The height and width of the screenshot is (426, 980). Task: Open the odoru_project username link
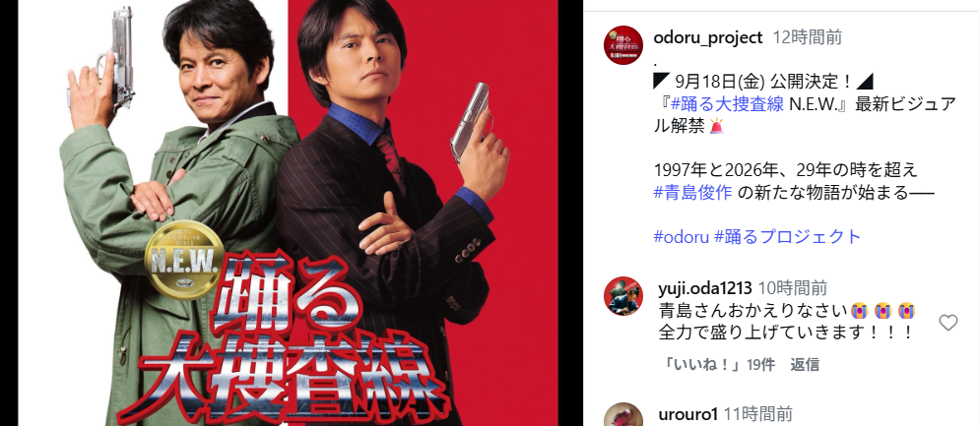(x=708, y=37)
